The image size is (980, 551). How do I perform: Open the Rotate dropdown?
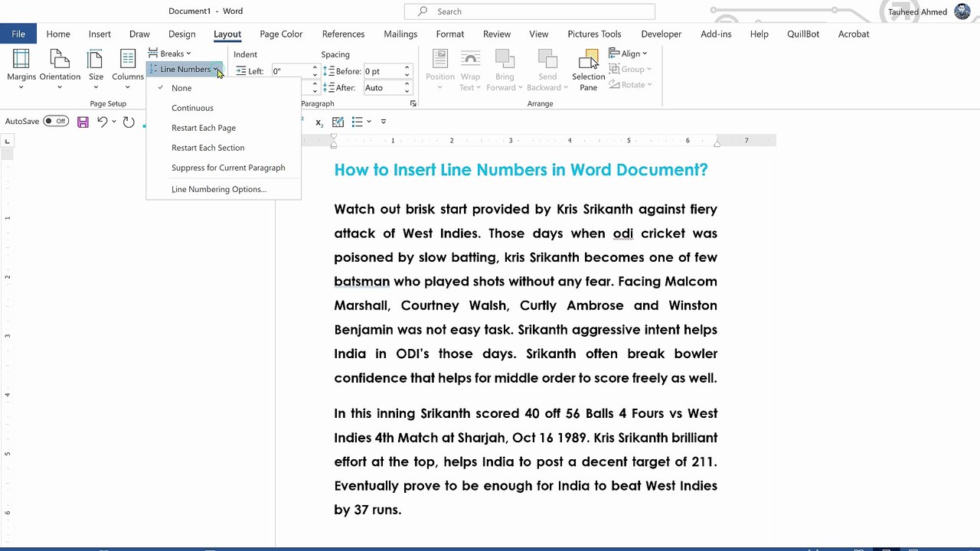631,85
